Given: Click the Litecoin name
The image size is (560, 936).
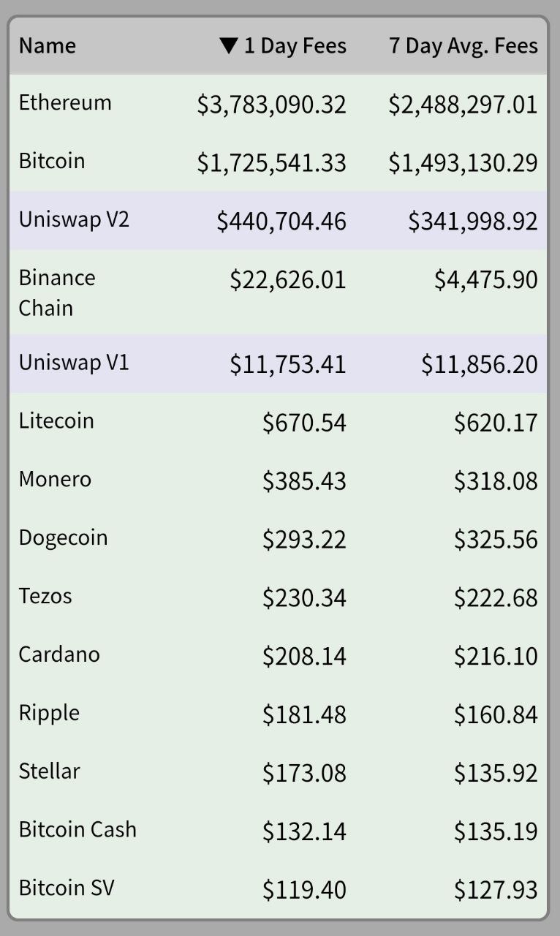Looking at the screenshot, I should (x=56, y=421).
